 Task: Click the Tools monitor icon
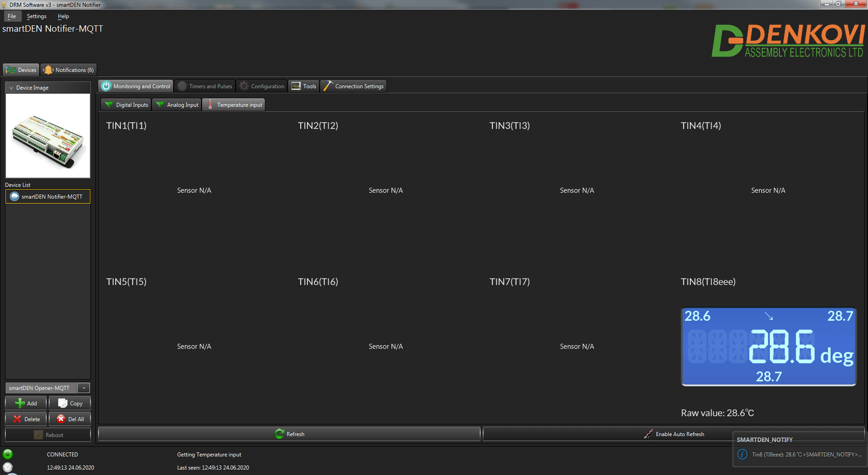(296, 86)
